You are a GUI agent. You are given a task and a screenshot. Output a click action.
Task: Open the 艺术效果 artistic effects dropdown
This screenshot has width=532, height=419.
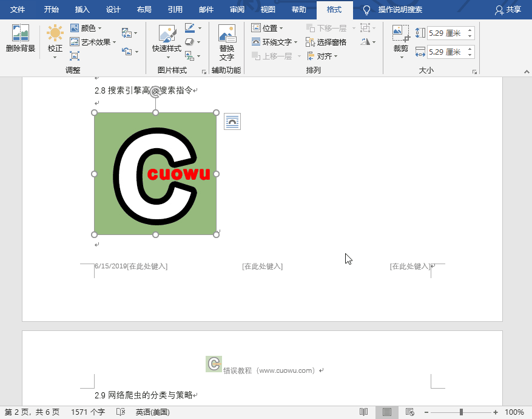(93, 42)
